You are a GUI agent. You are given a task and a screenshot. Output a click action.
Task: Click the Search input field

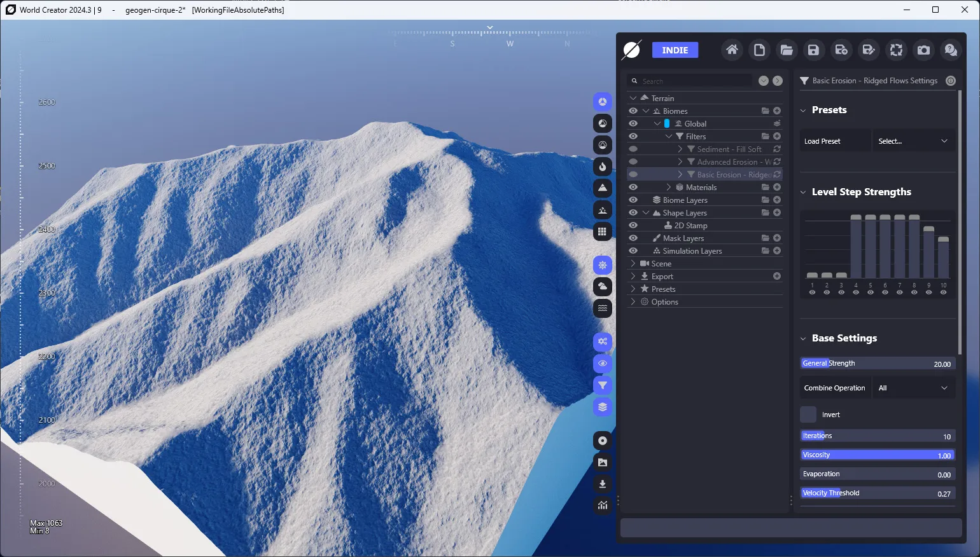click(x=690, y=81)
